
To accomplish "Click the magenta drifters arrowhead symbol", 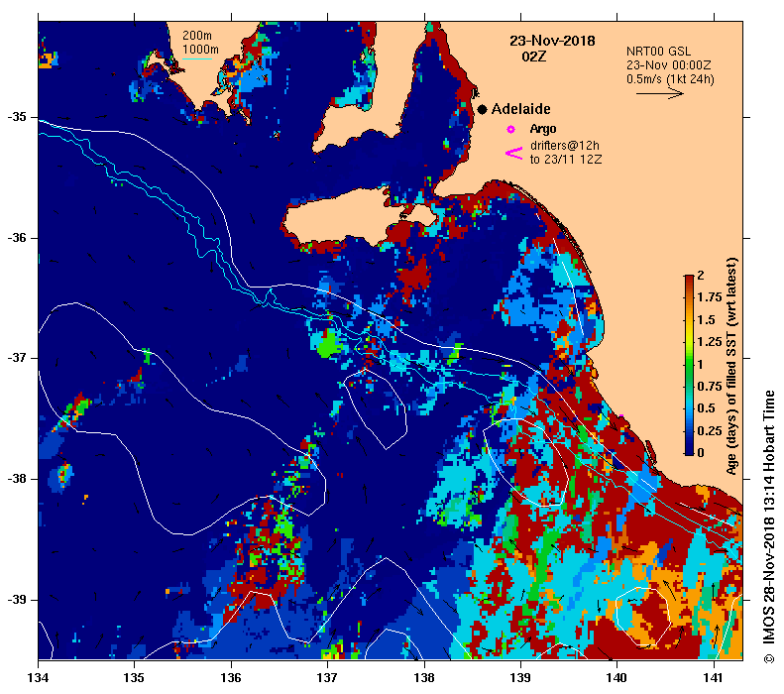I will click(513, 153).
